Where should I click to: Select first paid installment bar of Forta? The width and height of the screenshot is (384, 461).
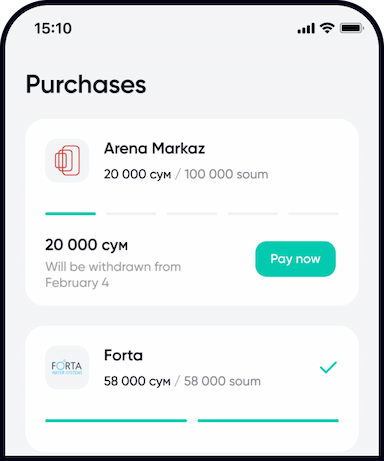[x=116, y=421]
